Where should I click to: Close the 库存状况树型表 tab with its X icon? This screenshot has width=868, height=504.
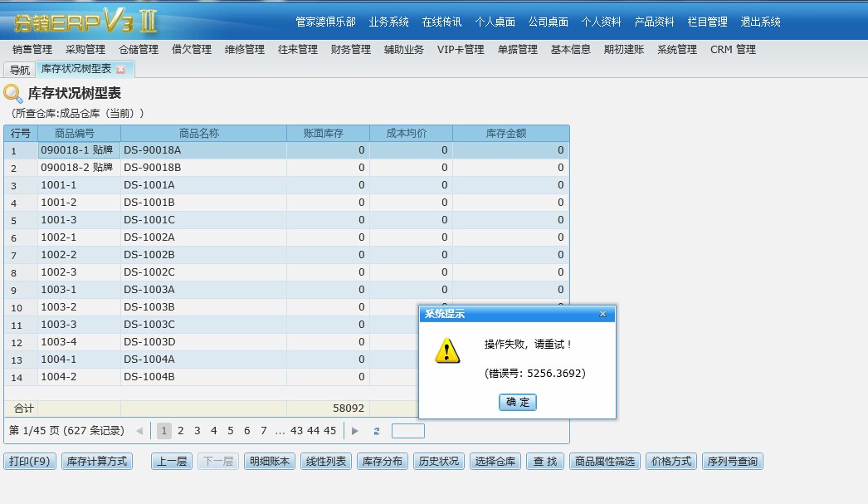[x=120, y=69]
